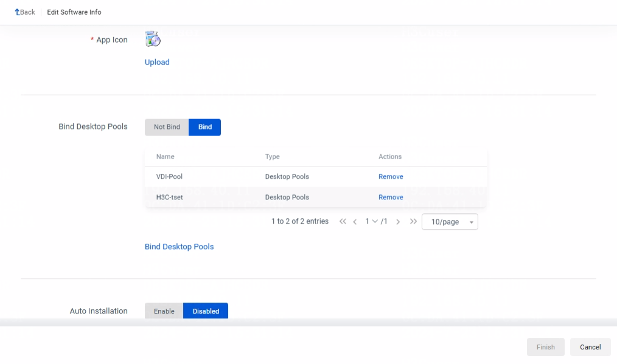The image size is (617, 364).
Task: Open the current page number dropdown
Action: pyautogui.click(x=371, y=222)
